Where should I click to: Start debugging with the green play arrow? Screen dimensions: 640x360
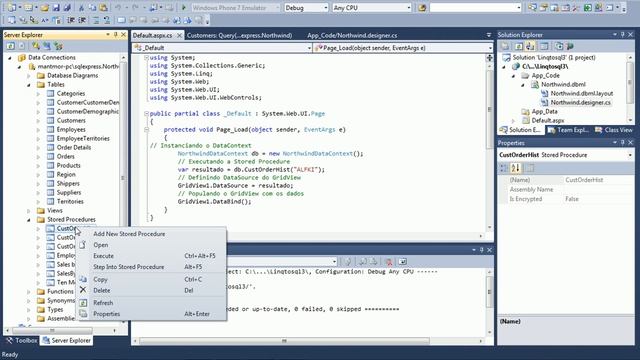[x=184, y=8]
